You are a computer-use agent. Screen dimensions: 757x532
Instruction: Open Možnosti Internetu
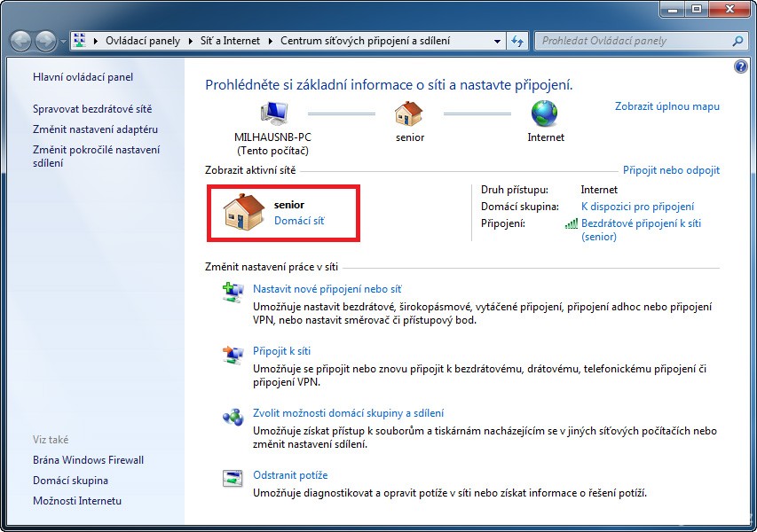click(x=77, y=501)
